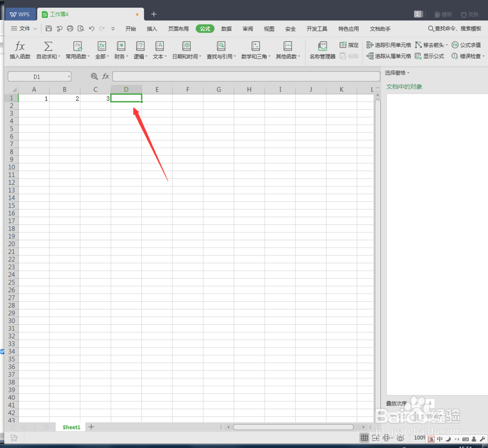Toggle Show Formulas (显示公式)
This screenshot has height=448, width=488.
(x=429, y=56)
